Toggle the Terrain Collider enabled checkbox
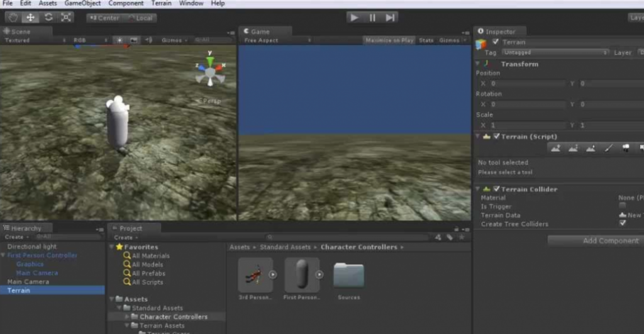Screen dimensions: 644x334 (497, 189)
